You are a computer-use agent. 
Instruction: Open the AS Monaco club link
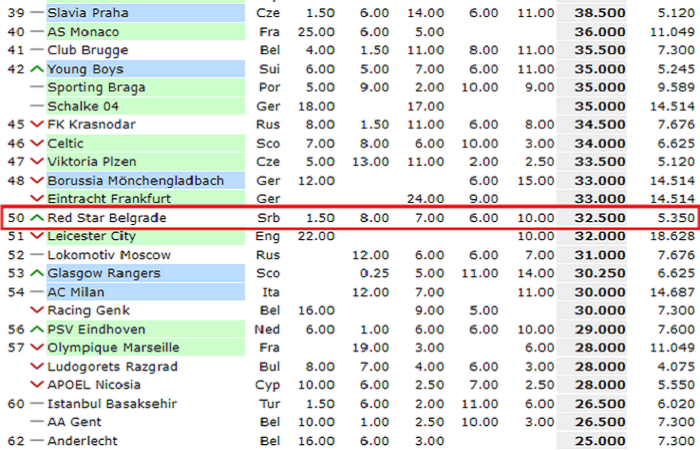click(x=83, y=32)
